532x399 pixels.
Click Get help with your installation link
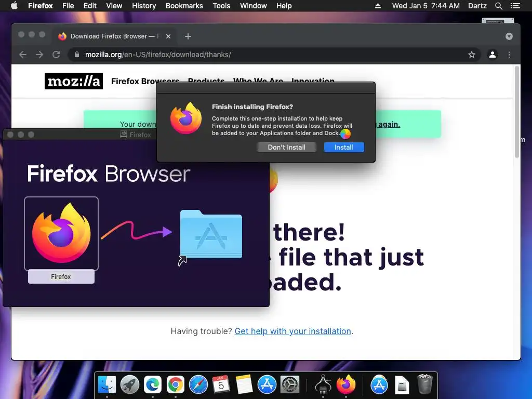[293, 331]
